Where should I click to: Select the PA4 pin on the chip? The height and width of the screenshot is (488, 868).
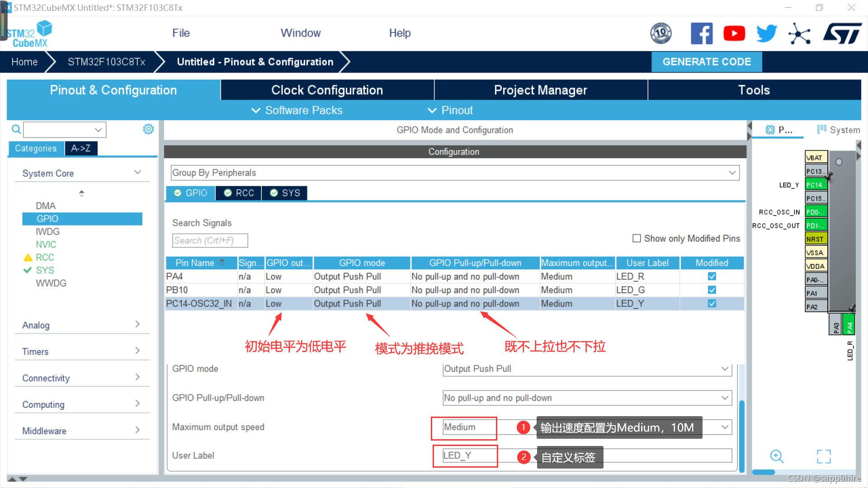(849, 324)
